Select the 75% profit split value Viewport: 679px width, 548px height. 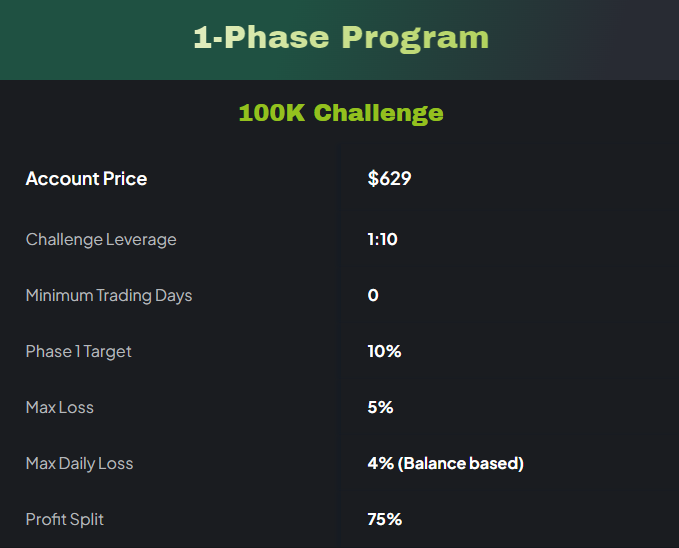coord(384,520)
